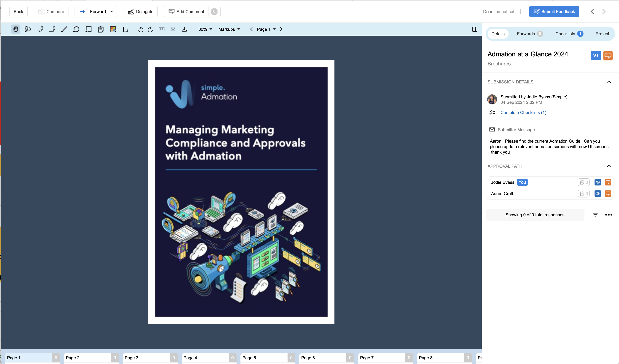Viewport: 619px width, 364px height.
Task: Click Jodie Byass checklist count badge
Action: pos(584,182)
